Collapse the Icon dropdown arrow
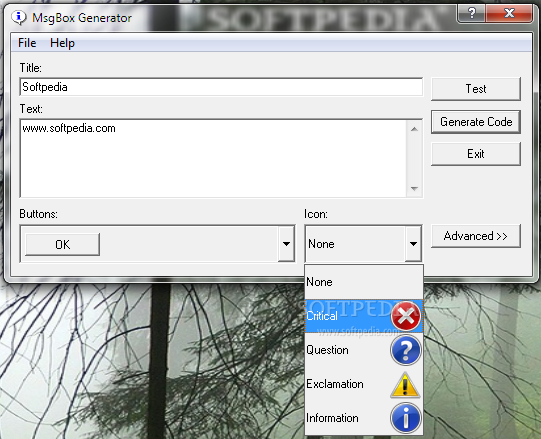This screenshot has width=541, height=439. point(413,244)
